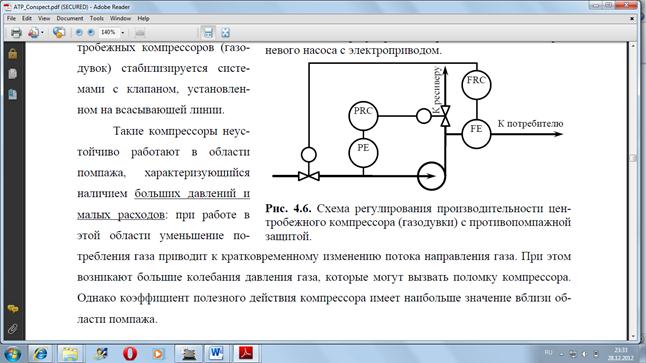Click the taskbar icon beside Explorer folder
The height and width of the screenshot is (363, 646).
[100, 354]
